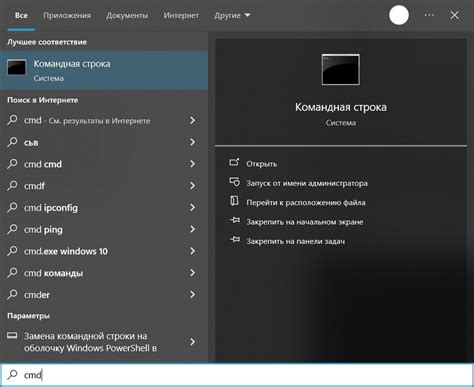Choose Закрепить на начальном экране
This screenshot has height=387, width=474.
(x=305, y=222)
